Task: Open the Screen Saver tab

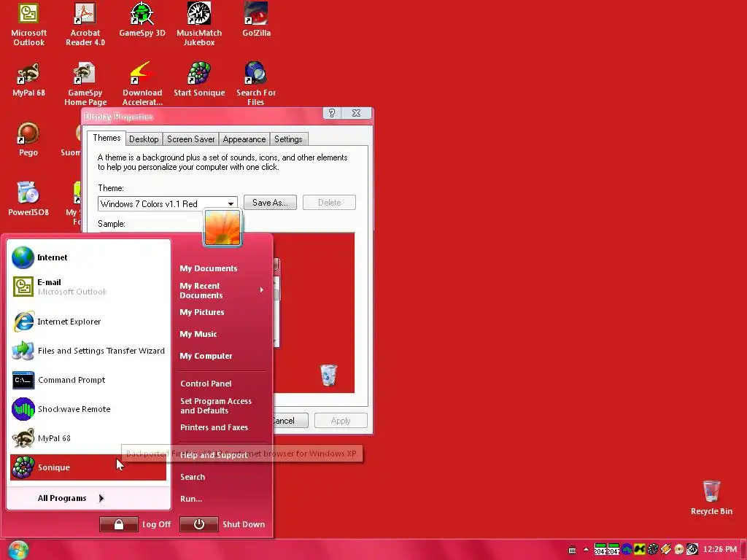Action: point(190,139)
